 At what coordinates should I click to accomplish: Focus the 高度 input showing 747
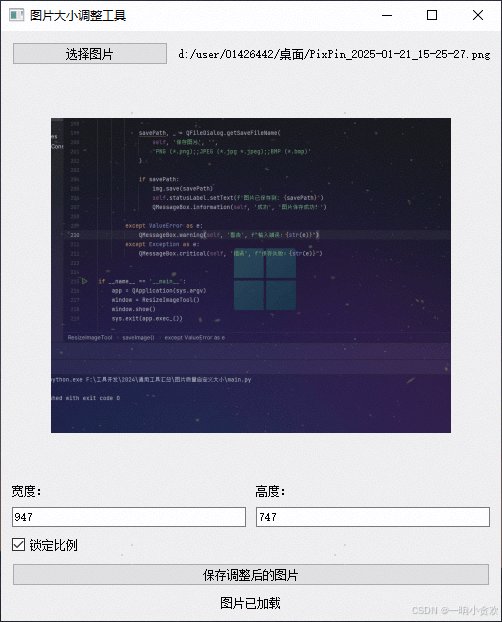tap(373, 517)
